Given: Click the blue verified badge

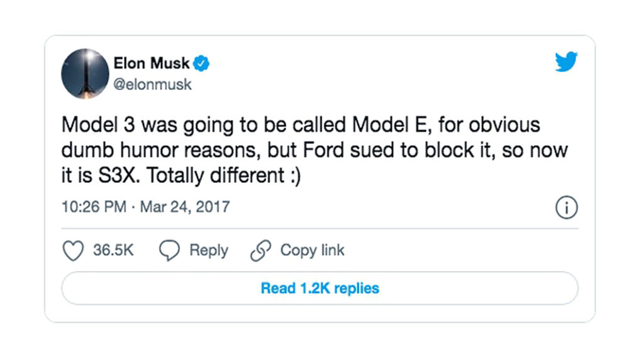Looking at the screenshot, I should tap(201, 63).
